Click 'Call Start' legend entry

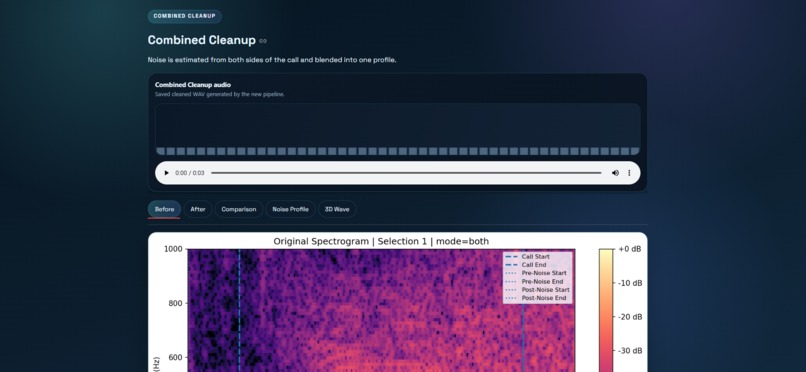point(536,256)
